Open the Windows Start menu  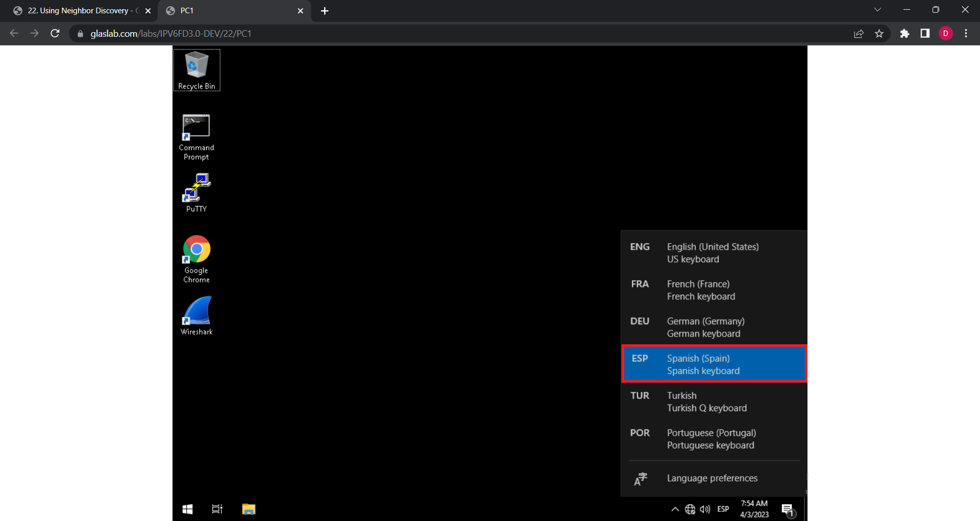(x=187, y=509)
